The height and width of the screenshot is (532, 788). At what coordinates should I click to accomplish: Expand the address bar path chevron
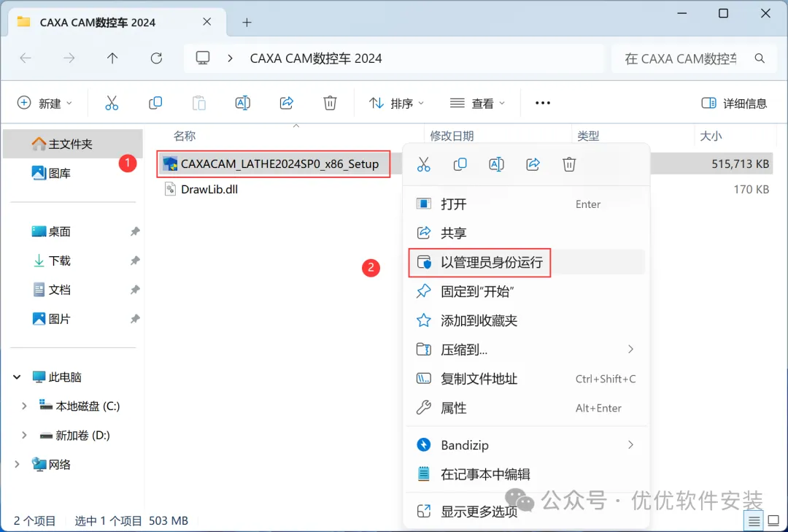pos(230,58)
